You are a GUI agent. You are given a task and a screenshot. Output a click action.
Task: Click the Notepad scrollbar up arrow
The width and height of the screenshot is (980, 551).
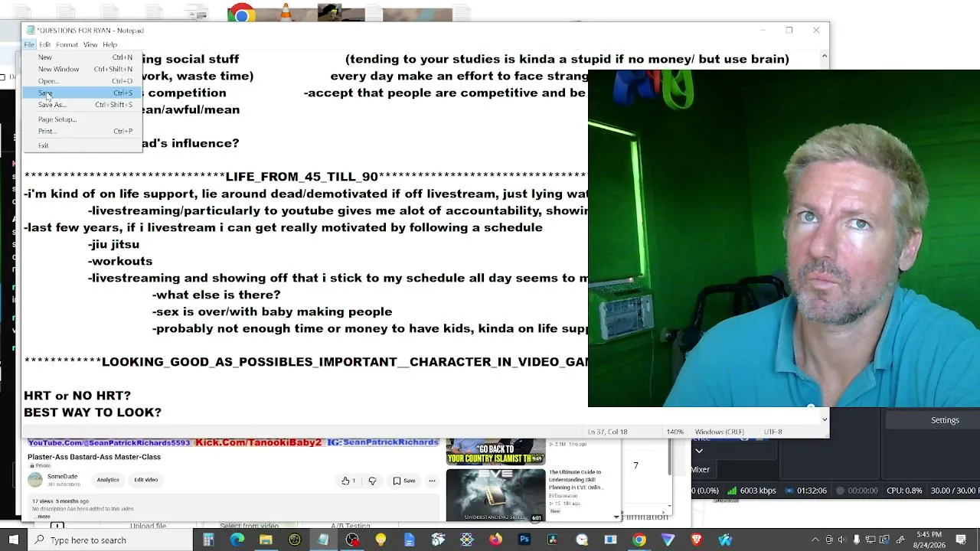click(824, 56)
